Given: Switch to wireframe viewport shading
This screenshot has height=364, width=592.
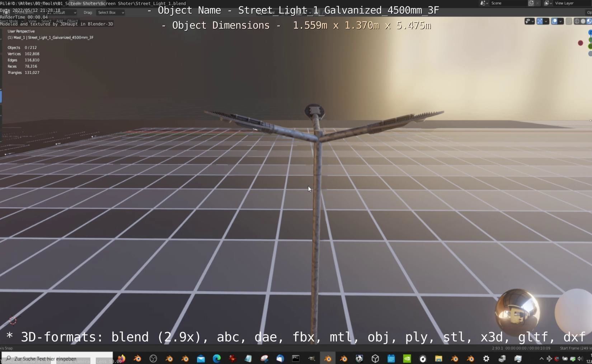Looking at the screenshot, I should pos(577,22).
